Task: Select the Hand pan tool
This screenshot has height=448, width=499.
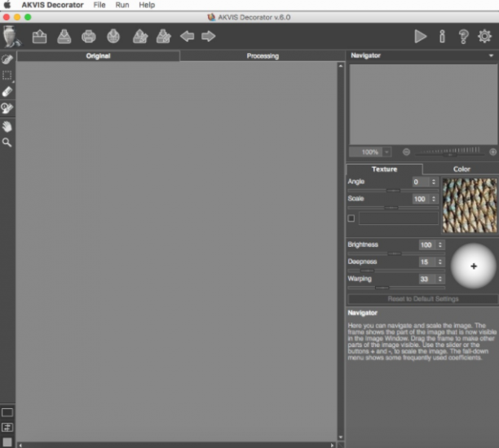Action: [x=7, y=126]
